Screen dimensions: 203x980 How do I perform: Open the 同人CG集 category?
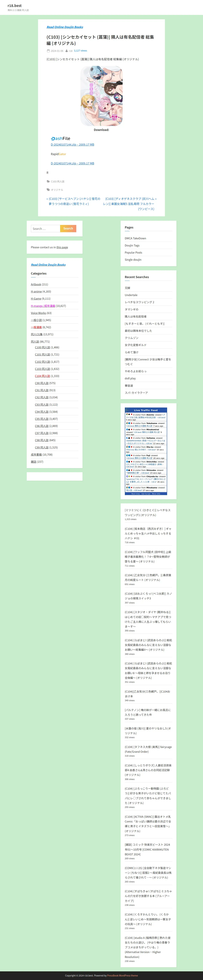pos(37,334)
